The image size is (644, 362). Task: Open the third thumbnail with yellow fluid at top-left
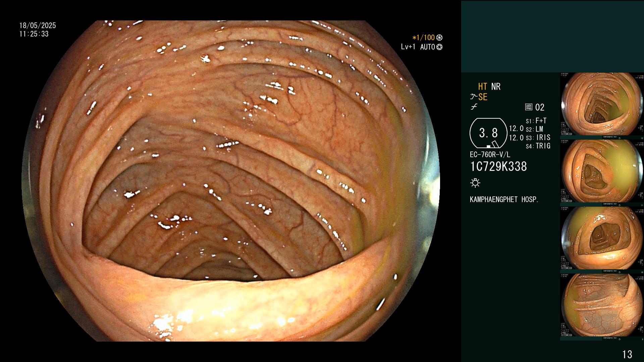[602, 240]
